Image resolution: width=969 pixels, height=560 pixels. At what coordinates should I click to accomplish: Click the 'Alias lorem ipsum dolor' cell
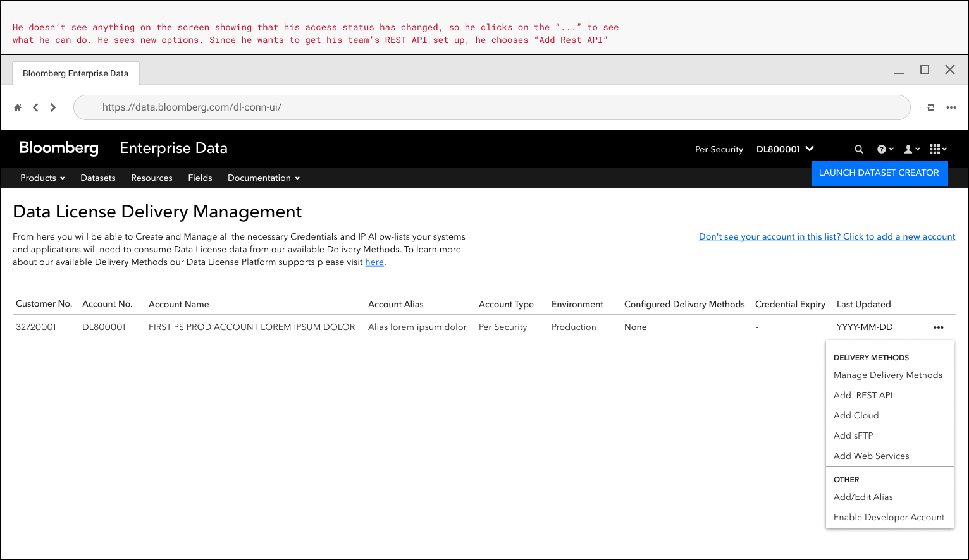click(417, 327)
